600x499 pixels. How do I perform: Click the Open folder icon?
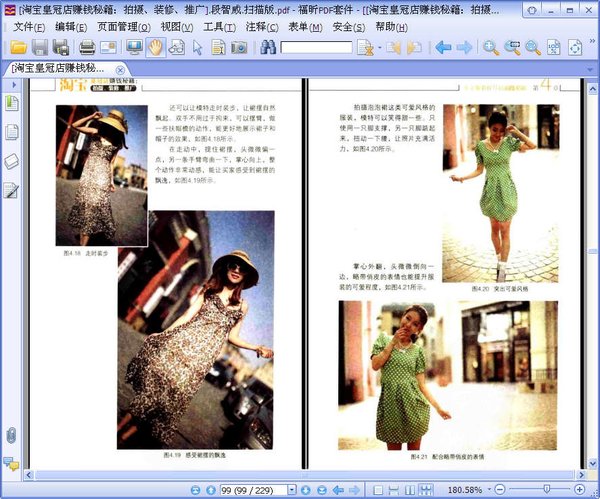click(x=17, y=47)
